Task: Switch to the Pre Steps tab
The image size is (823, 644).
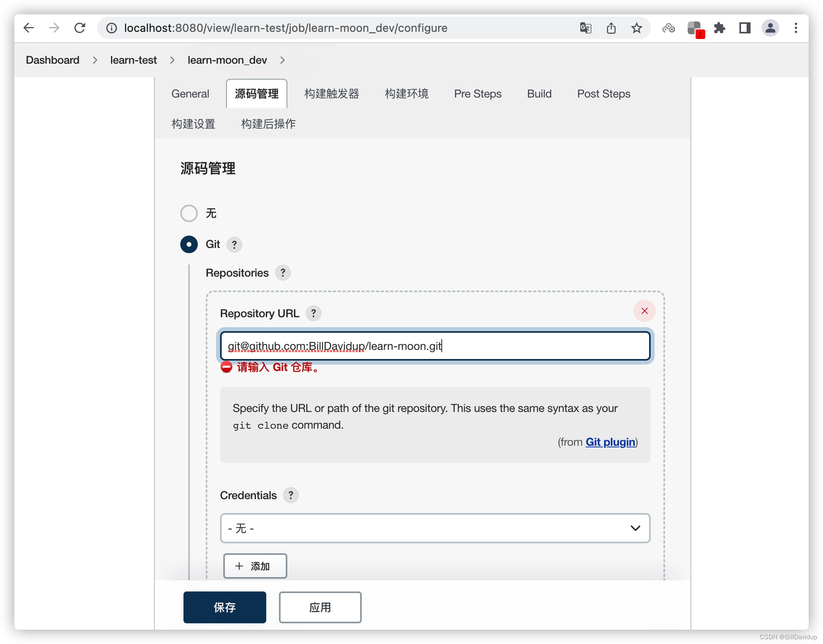Action: pos(478,94)
